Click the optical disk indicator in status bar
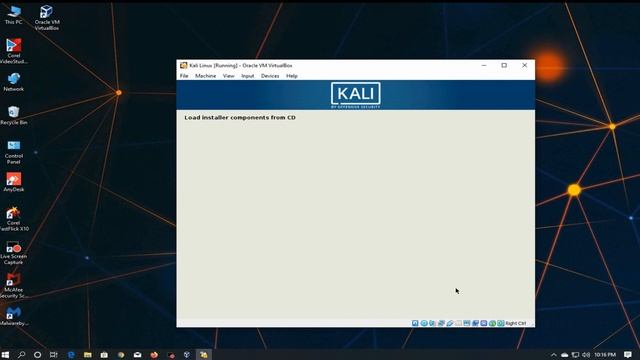 (x=424, y=323)
